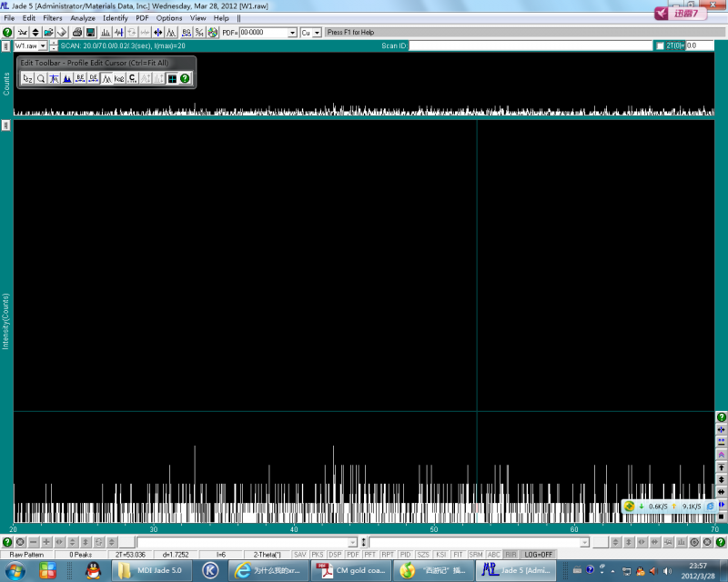Click the printer icon in main toolbar
Viewport: 728px width, 582px height.
(x=77, y=33)
